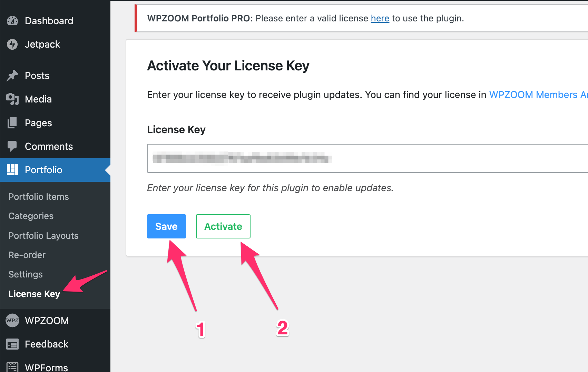Open the WPForms menu

tap(46, 367)
